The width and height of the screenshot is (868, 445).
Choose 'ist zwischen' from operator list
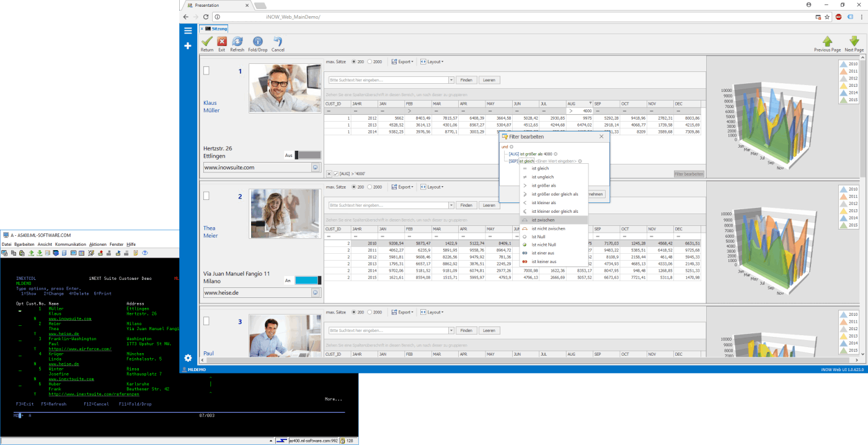click(554, 220)
